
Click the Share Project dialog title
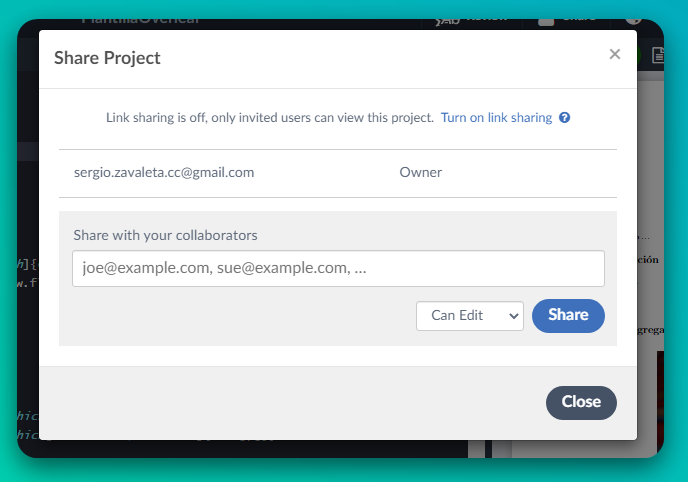pyautogui.click(x=107, y=58)
